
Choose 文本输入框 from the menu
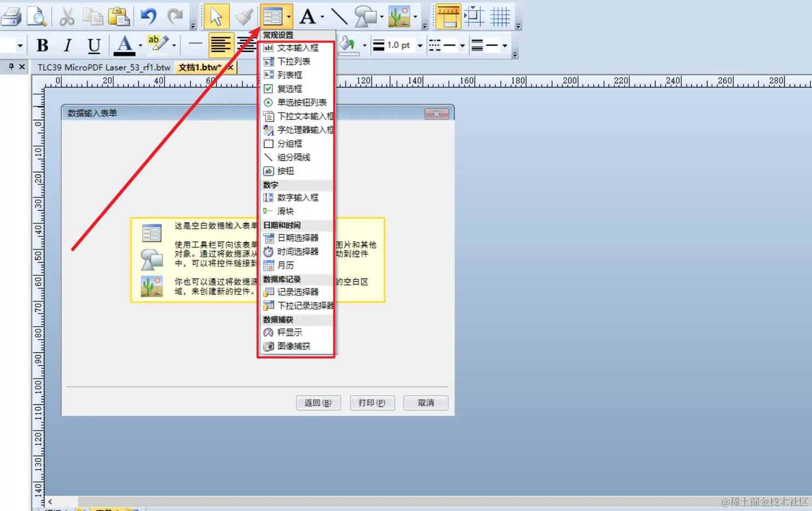coord(296,48)
